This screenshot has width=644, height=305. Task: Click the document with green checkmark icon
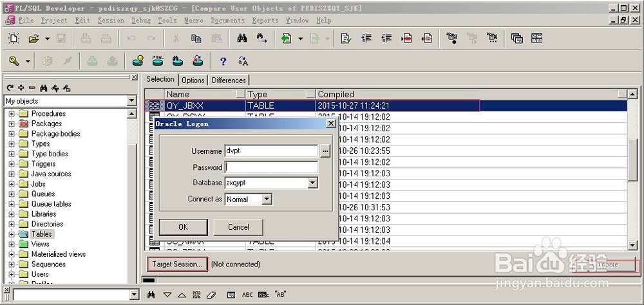(x=346, y=39)
